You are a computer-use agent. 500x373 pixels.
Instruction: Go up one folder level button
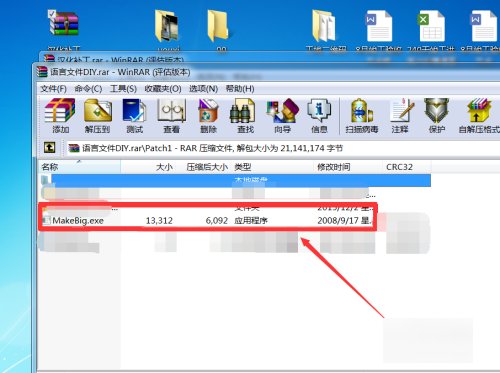50,147
